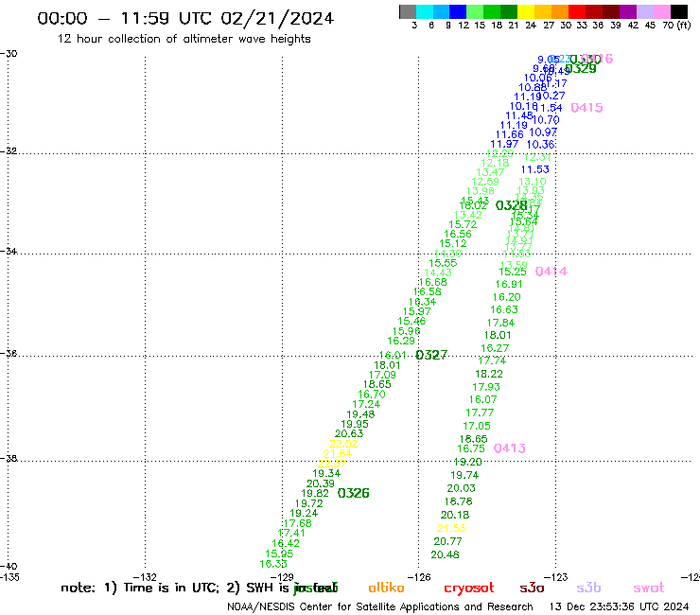The width and height of the screenshot is (700, 615).
Task: Click the wave height value 20.48
Action: 446,554
